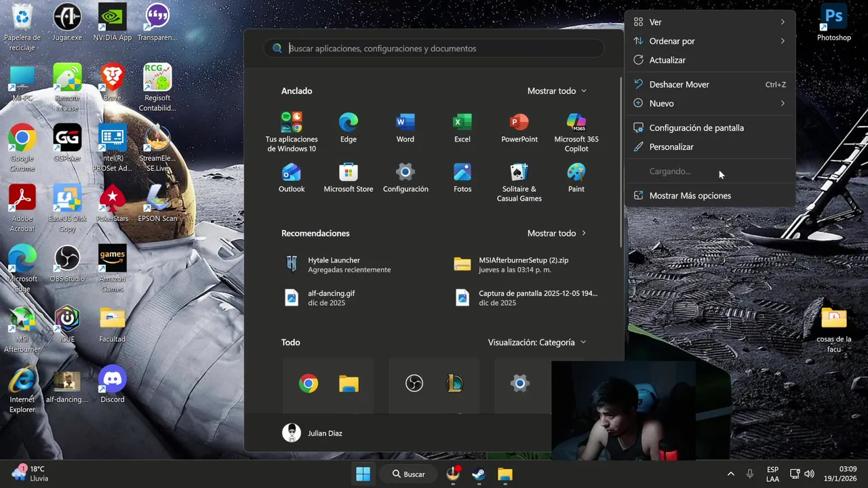
Task: Launch Brave browser desktop icon
Action: (x=112, y=83)
